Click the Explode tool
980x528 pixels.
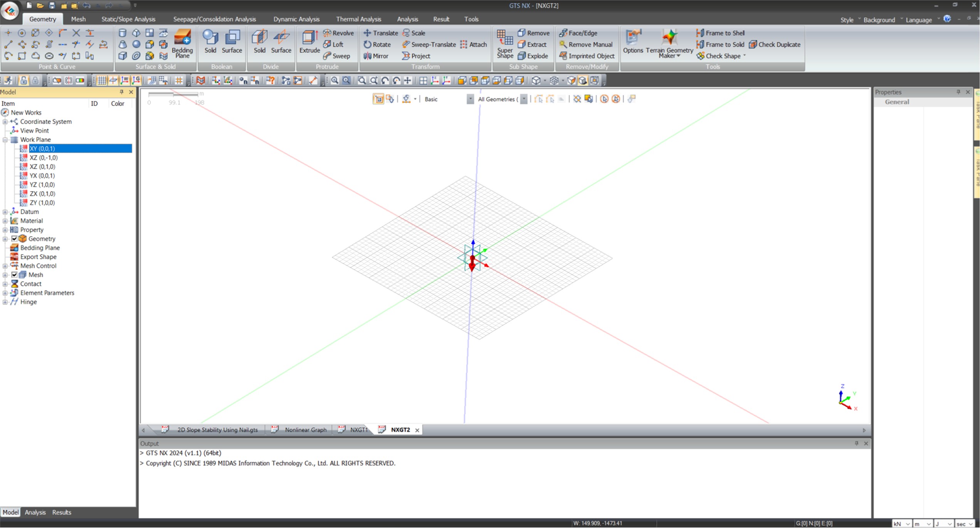click(x=533, y=56)
